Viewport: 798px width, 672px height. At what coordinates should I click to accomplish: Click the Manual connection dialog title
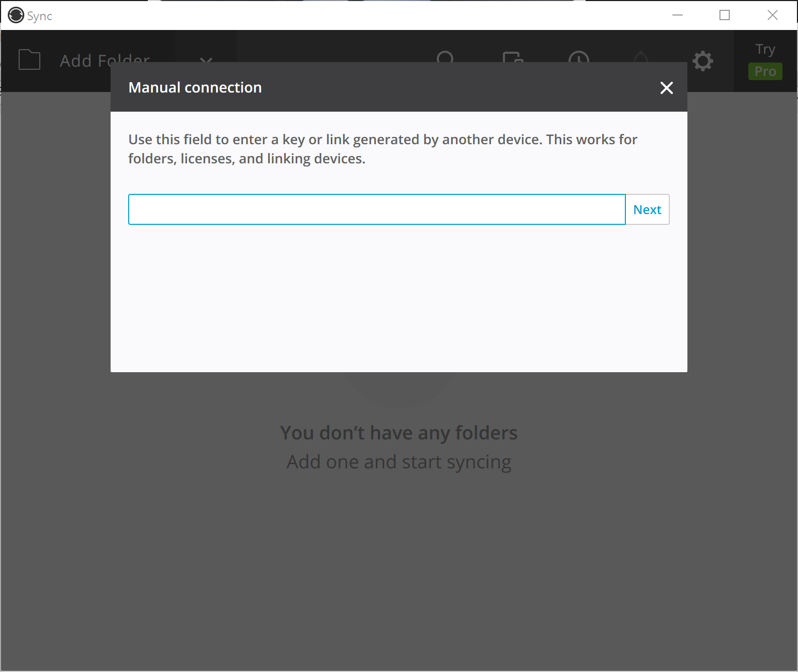point(195,87)
